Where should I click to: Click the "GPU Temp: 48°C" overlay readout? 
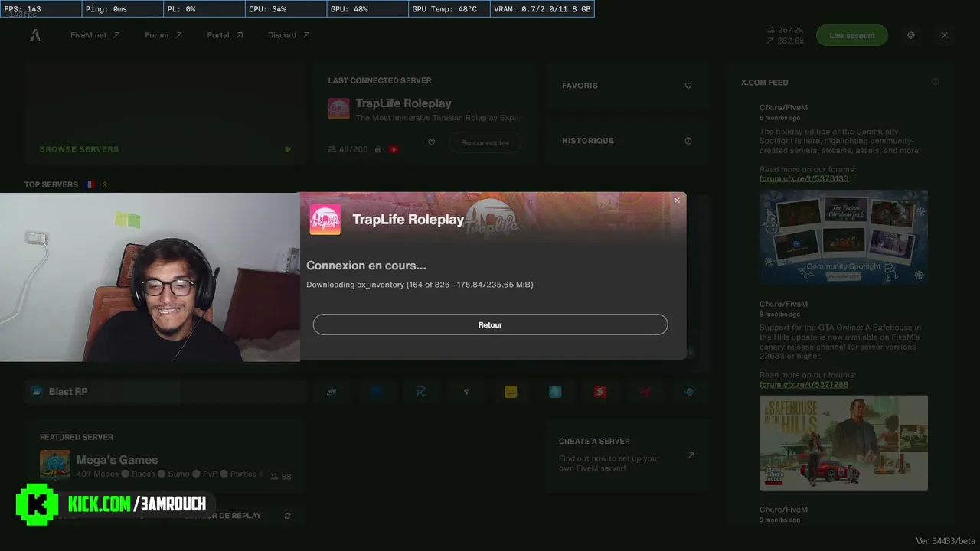click(445, 9)
